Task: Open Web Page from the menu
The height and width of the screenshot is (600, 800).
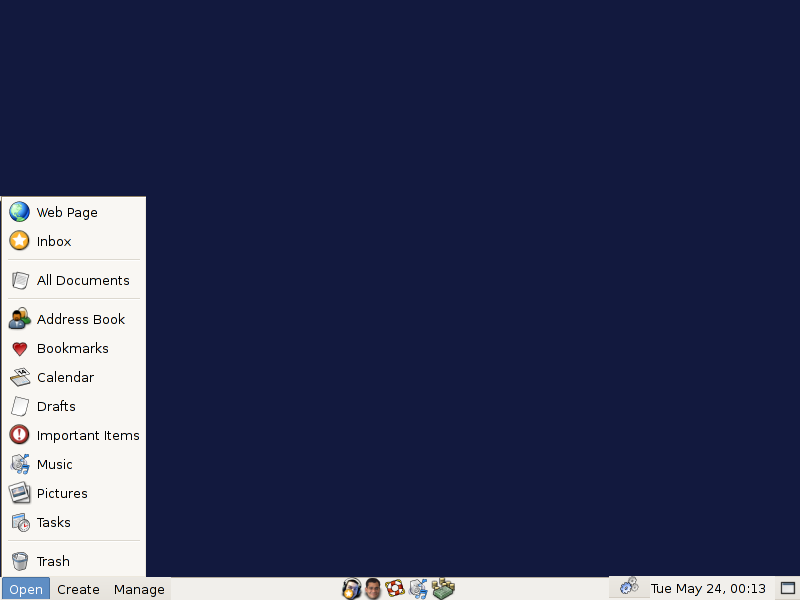Action: click(66, 212)
